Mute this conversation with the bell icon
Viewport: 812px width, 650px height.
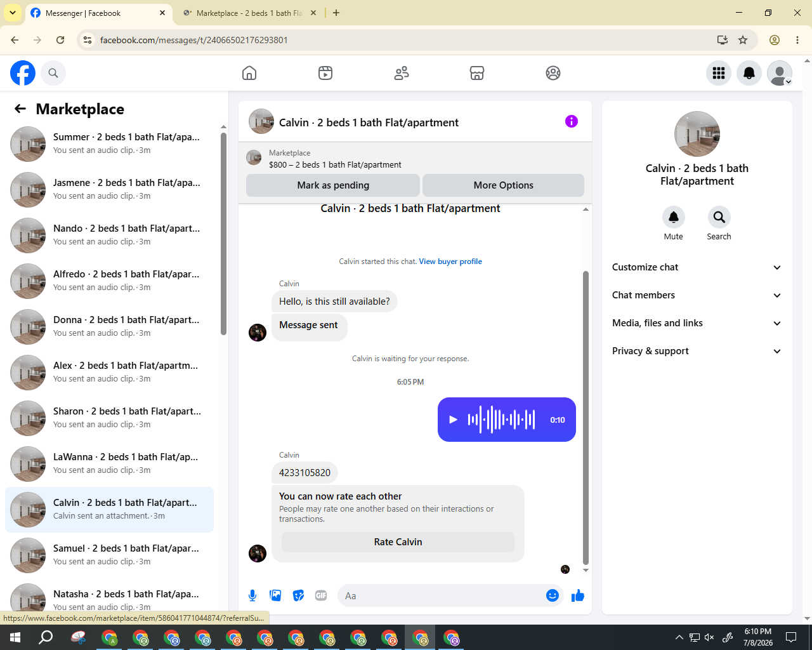click(674, 217)
